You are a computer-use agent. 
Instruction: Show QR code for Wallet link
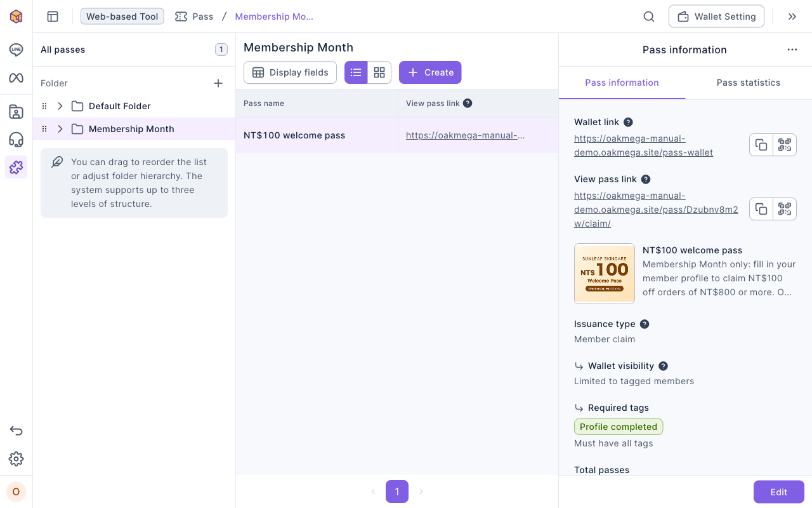click(785, 145)
